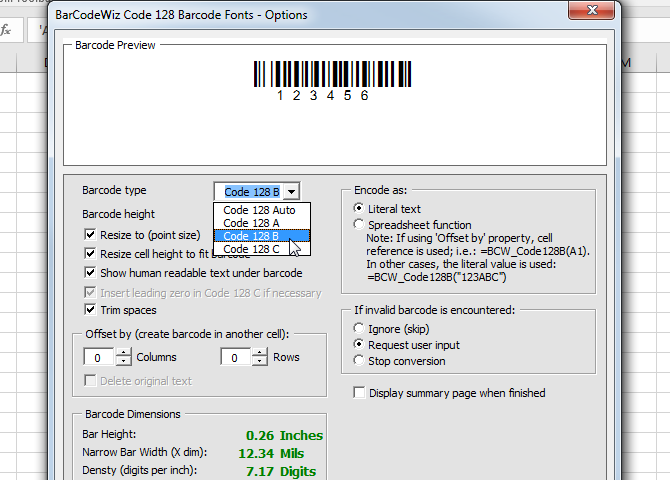The width and height of the screenshot is (670, 480).
Task: Select the Literal text radio button
Action: pyautogui.click(x=359, y=208)
